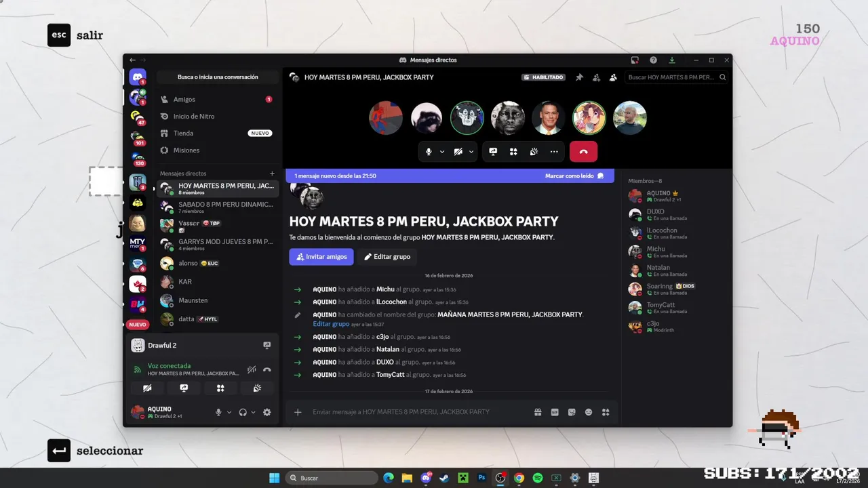
Task: Click the Invitar amigos button
Action: [x=321, y=257]
